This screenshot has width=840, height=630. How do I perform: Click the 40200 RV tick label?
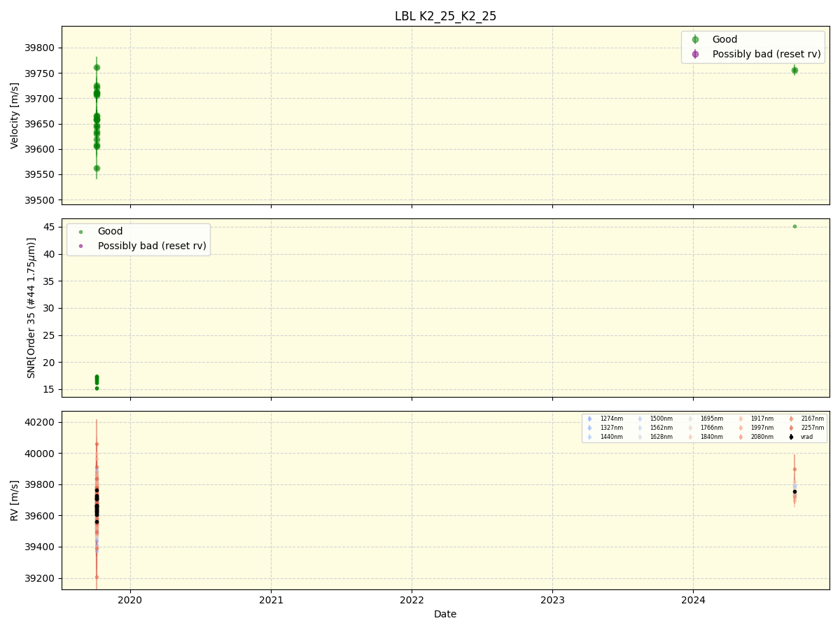coord(41,422)
